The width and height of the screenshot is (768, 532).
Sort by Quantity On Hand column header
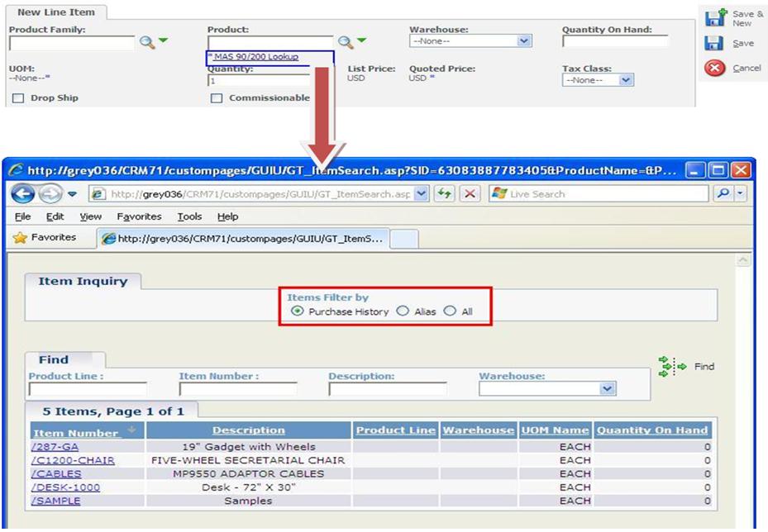[652, 430]
